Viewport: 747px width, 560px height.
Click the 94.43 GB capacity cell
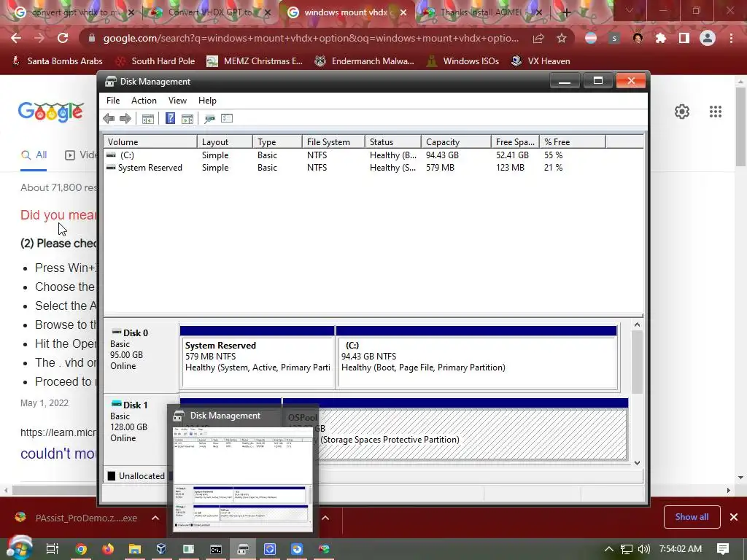tap(442, 155)
